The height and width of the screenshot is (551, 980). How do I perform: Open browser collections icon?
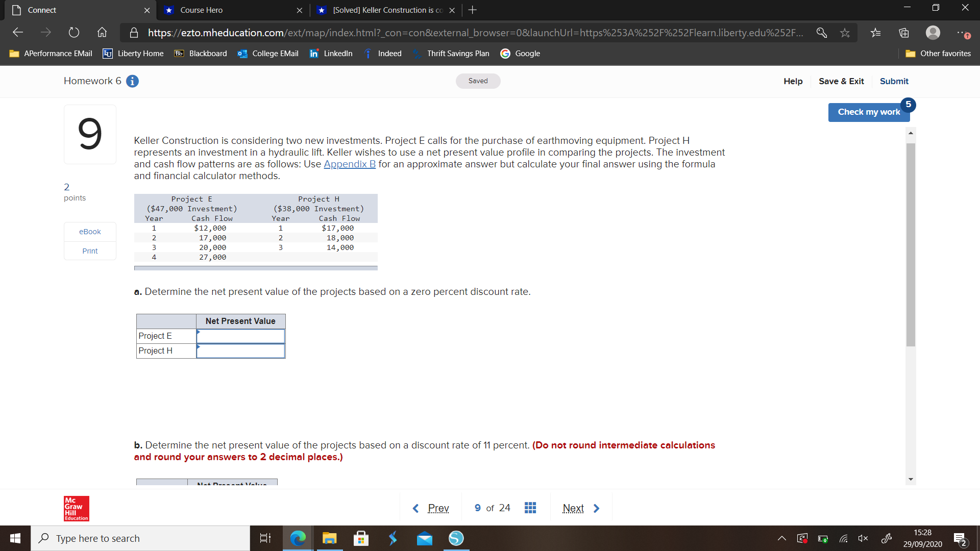pos(903,33)
